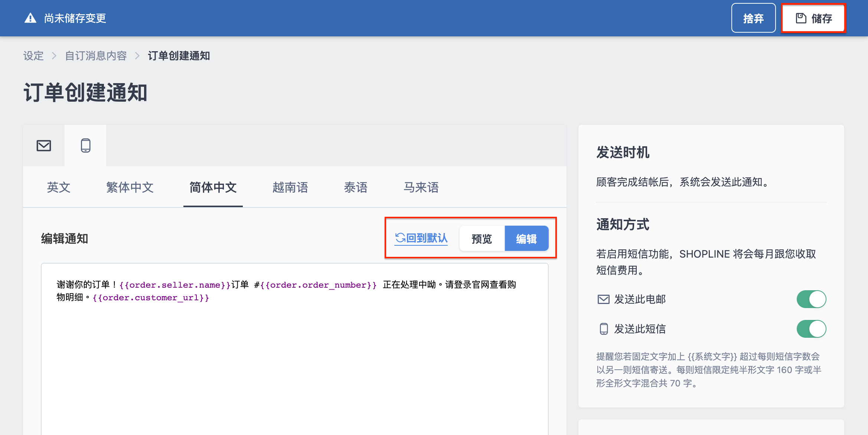Switch to the 英文 language tab
The width and height of the screenshot is (868, 435).
[59, 187]
